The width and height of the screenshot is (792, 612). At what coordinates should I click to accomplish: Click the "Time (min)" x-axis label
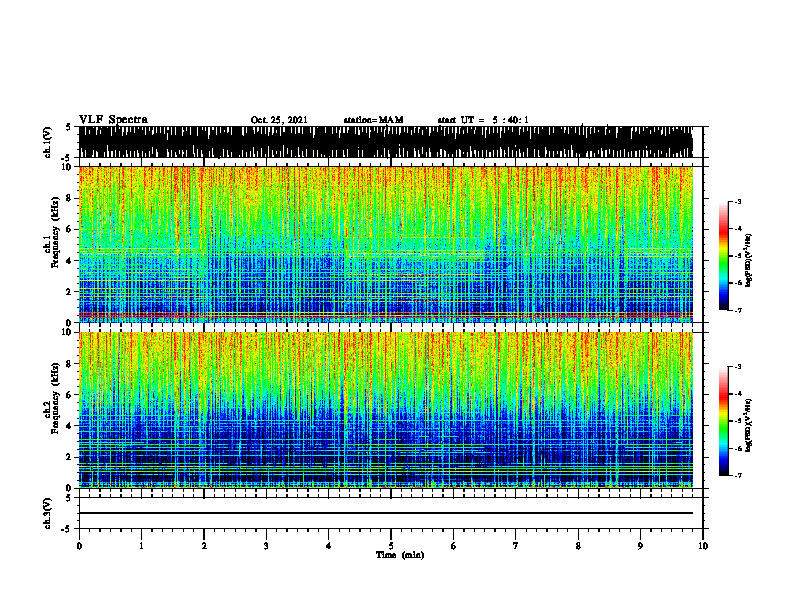tap(400, 555)
